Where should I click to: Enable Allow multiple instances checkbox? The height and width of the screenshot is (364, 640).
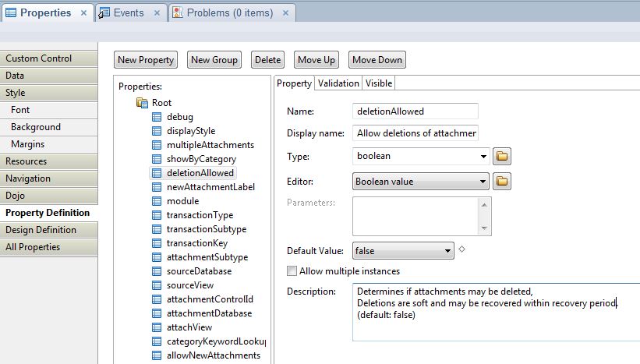point(292,271)
